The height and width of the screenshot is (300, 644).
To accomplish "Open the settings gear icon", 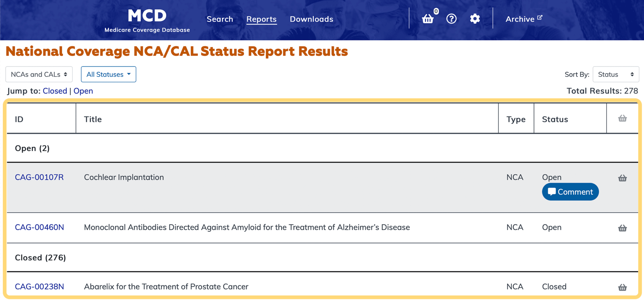I will pyautogui.click(x=475, y=19).
